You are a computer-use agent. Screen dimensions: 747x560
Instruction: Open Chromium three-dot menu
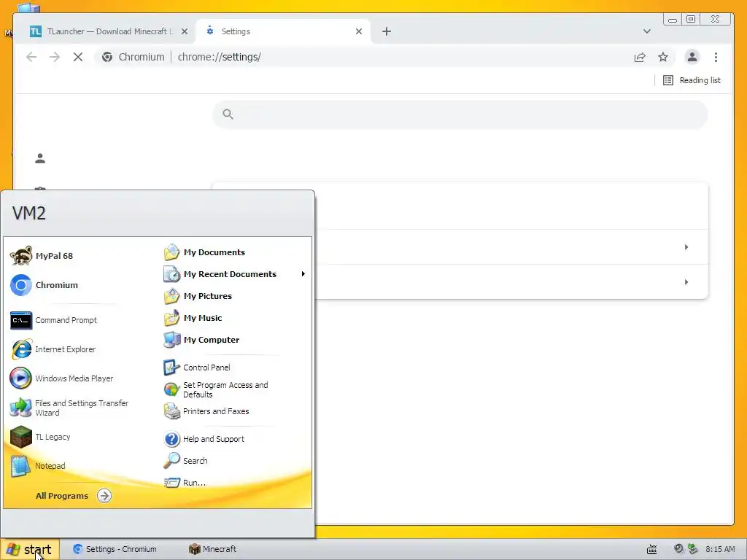716,57
